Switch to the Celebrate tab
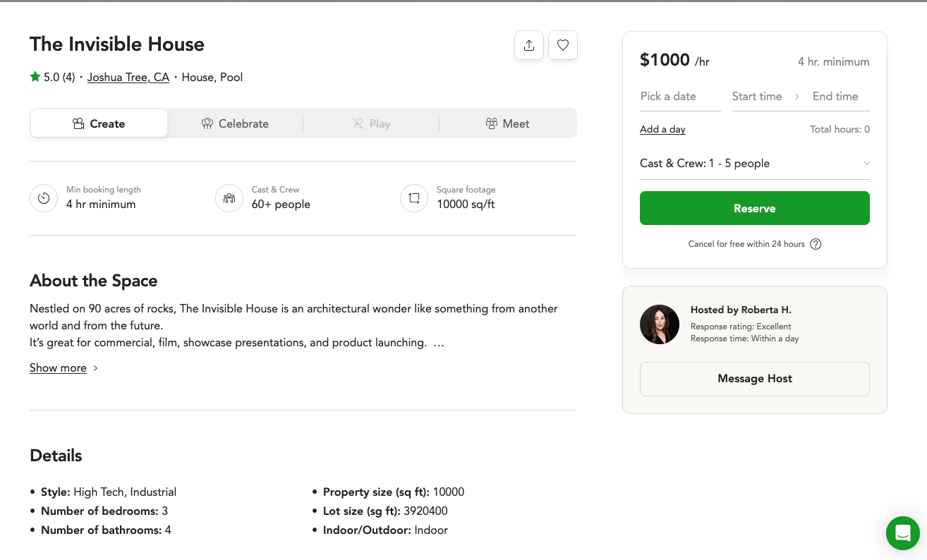Screen dimensions: 927x560 click(235, 123)
